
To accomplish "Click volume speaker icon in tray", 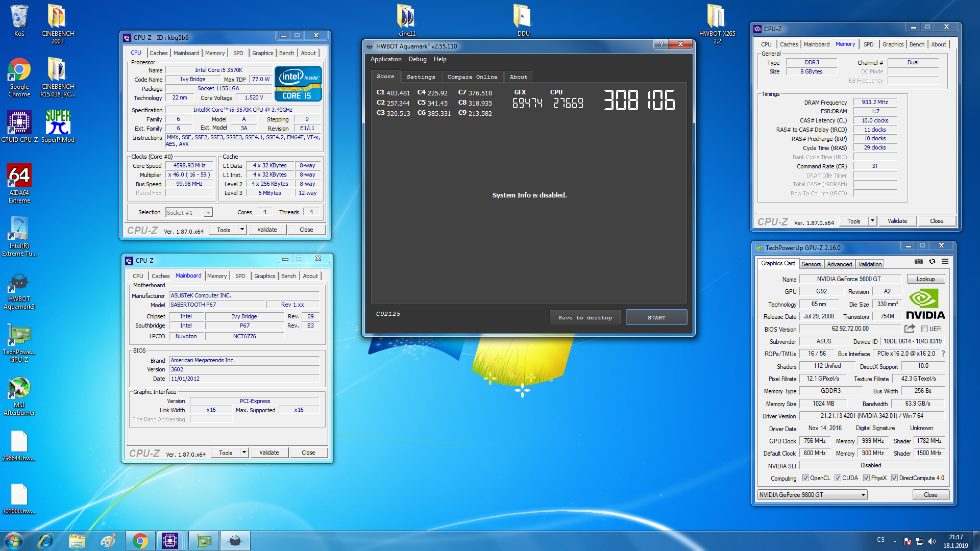I will [932, 541].
